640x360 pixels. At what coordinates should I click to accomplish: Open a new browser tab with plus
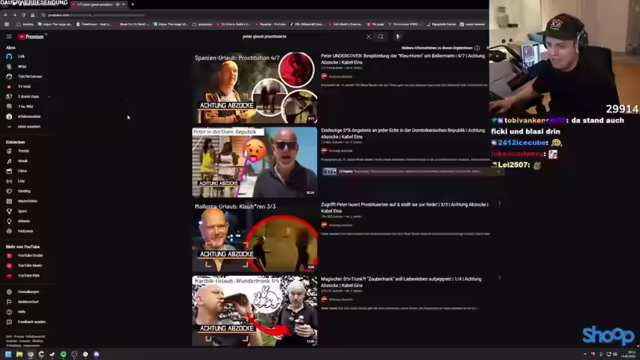point(133,4)
